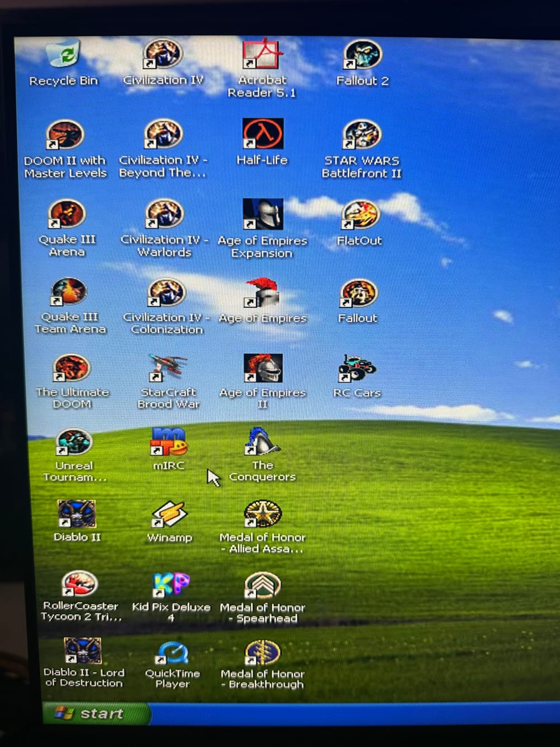Viewport: 560px width, 747px height.
Task: Select Age of Empires Expansion shortcut
Action: pyautogui.click(x=263, y=215)
